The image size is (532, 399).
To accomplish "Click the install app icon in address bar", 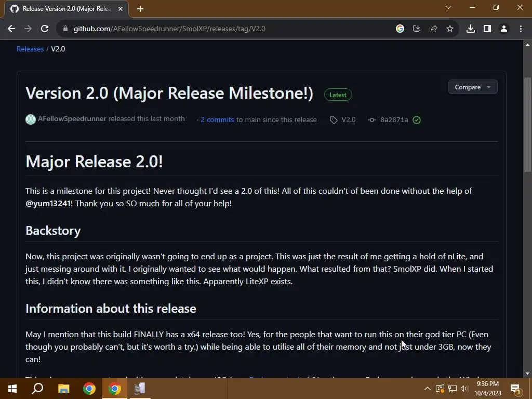I will (417, 29).
